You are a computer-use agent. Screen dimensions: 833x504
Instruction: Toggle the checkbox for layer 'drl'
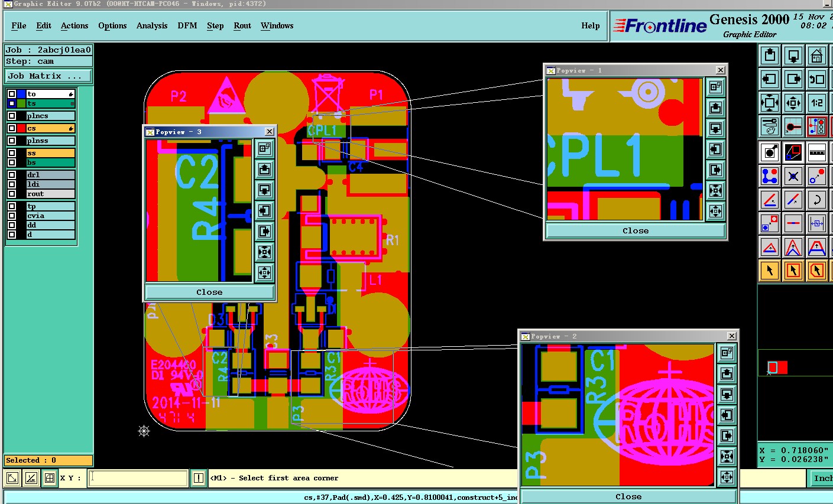(12, 175)
